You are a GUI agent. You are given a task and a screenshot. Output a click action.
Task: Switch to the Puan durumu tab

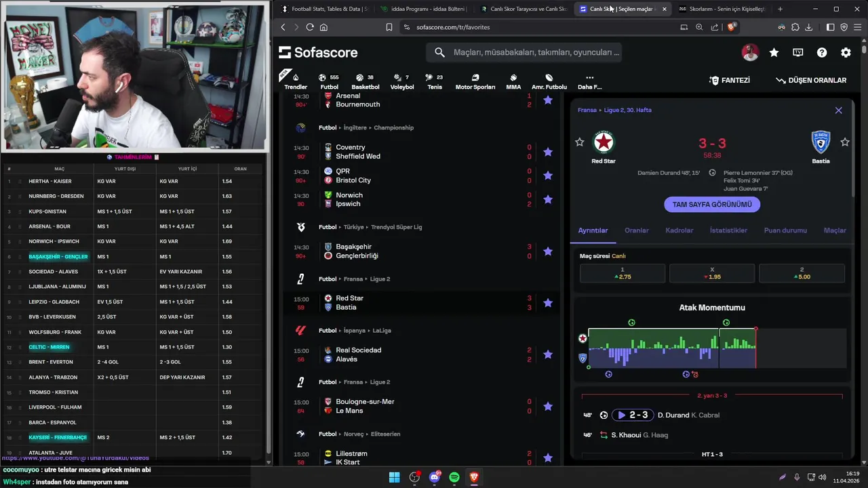[x=785, y=230]
